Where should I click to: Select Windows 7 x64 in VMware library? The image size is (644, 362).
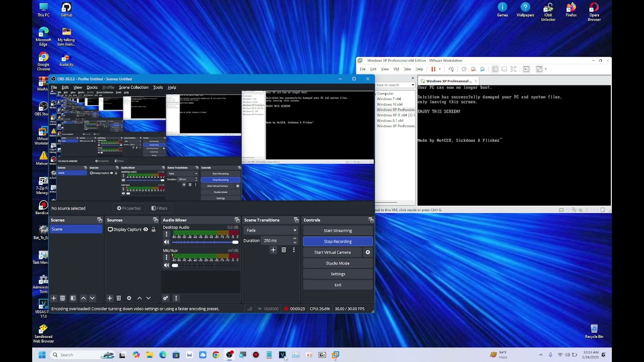389,99
